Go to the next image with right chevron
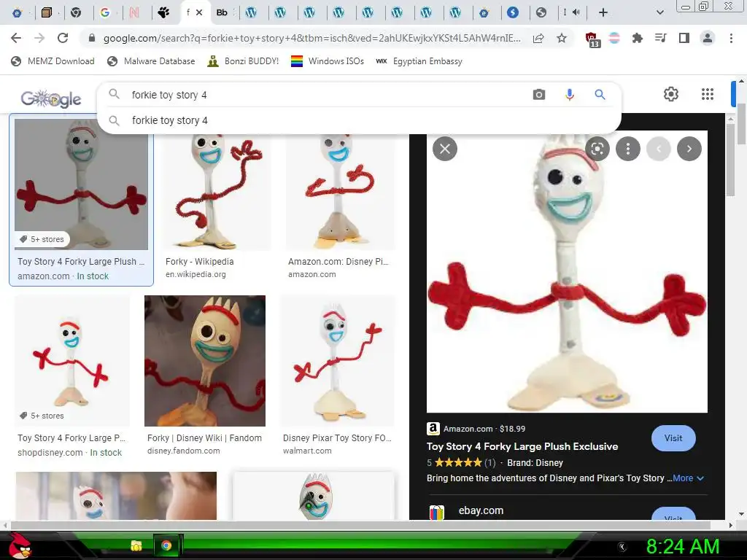Viewport: 747px width, 560px height. click(689, 149)
